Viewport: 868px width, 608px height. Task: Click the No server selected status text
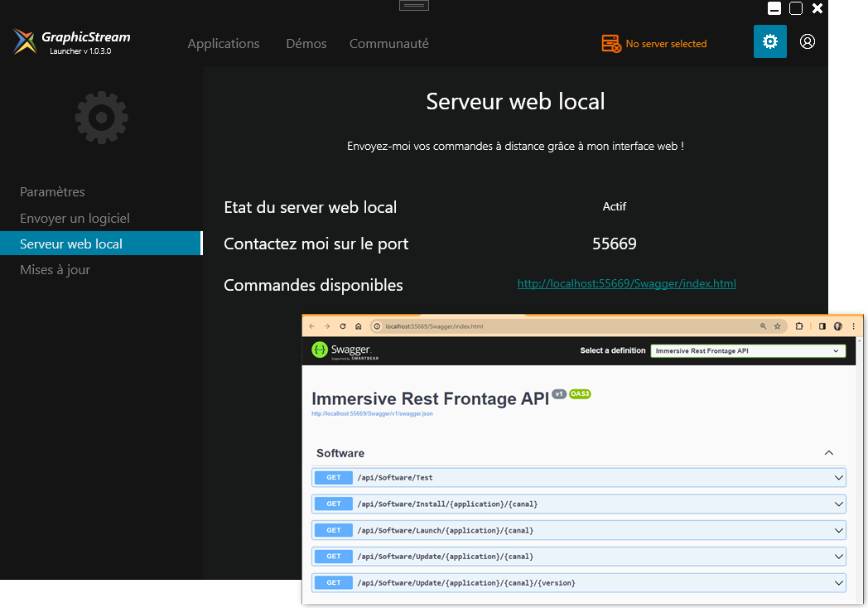[666, 44]
